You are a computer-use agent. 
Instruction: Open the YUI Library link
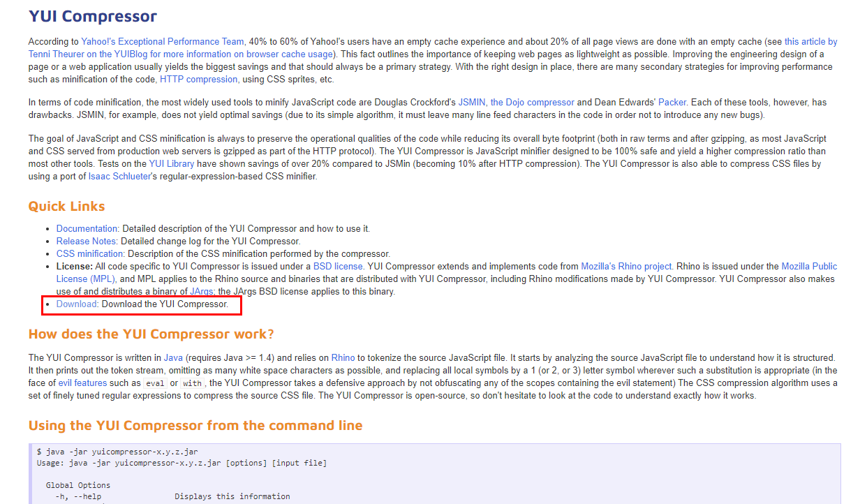point(172,164)
